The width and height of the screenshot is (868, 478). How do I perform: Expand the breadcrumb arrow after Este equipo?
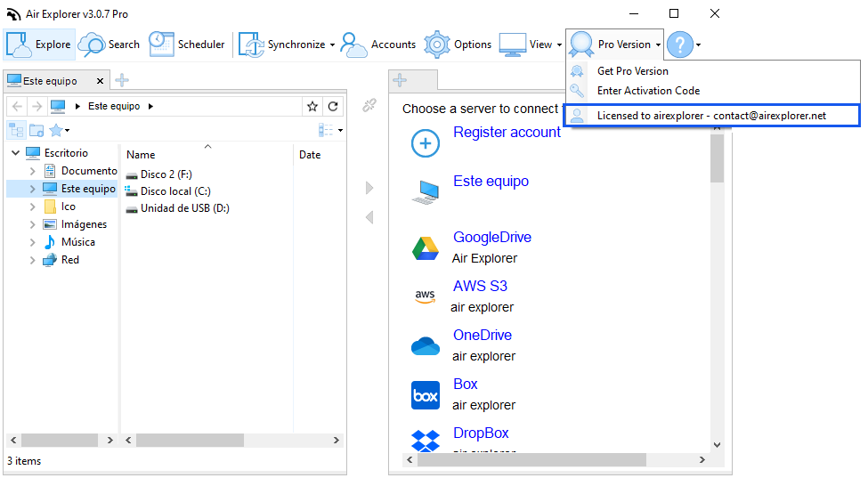(x=150, y=106)
